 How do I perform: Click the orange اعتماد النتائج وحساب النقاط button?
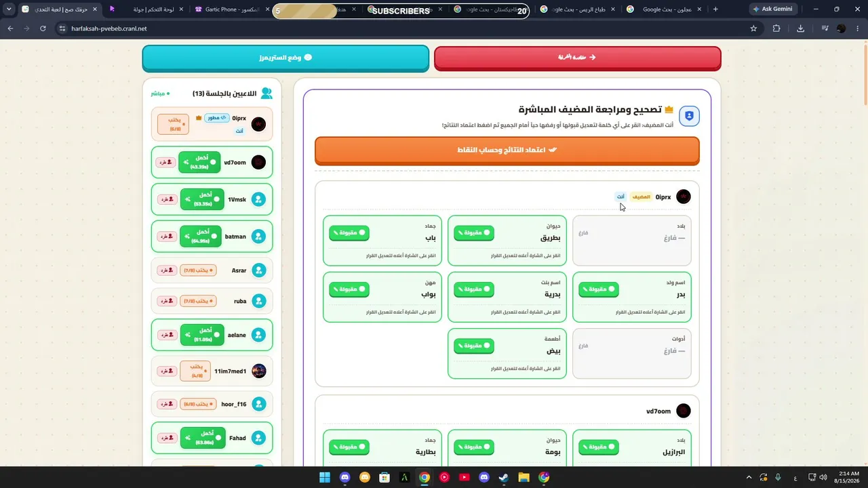(x=507, y=150)
